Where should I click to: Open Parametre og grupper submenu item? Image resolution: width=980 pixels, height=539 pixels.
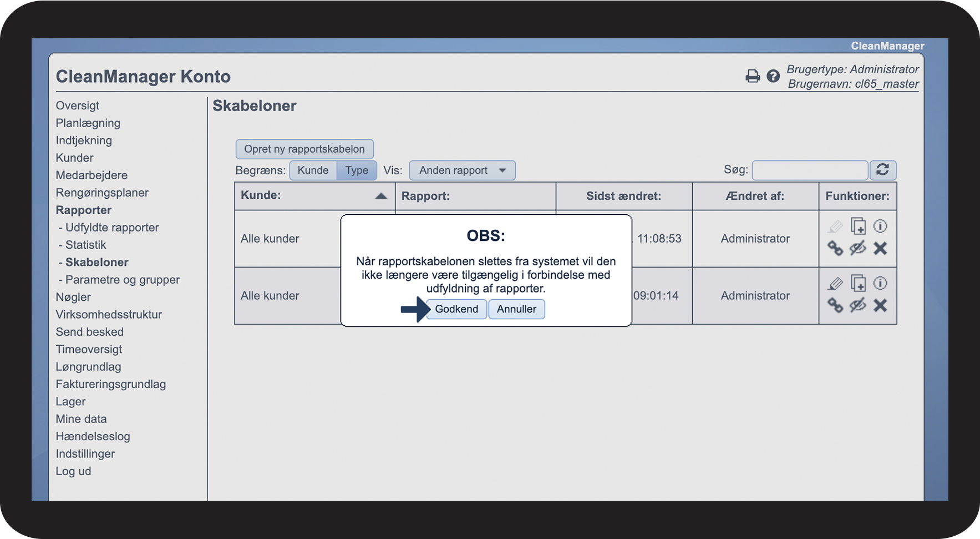pos(122,280)
